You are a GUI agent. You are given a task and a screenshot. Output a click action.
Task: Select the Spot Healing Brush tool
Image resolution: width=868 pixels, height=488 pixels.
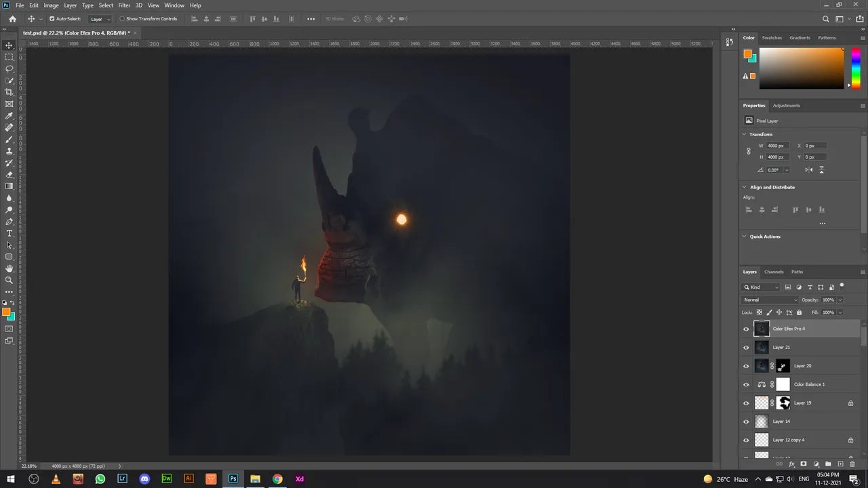9,127
